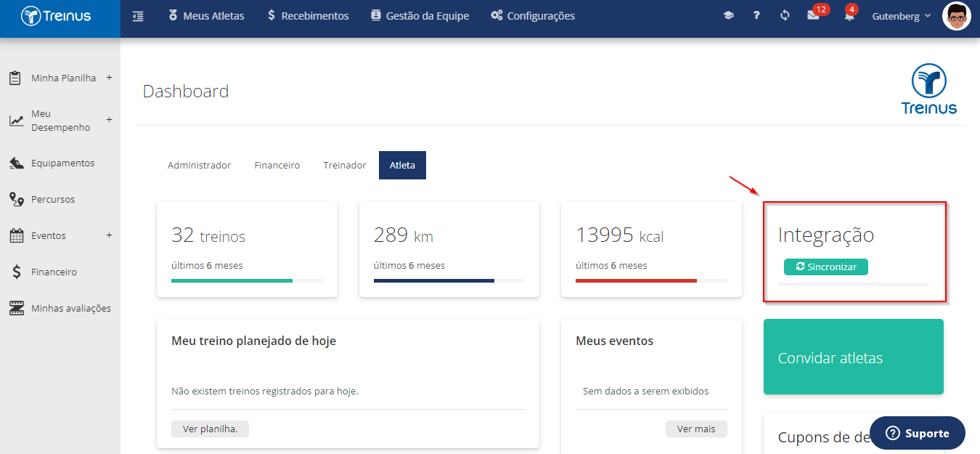Click the Minhas avaliações icon

click(17, 309)
